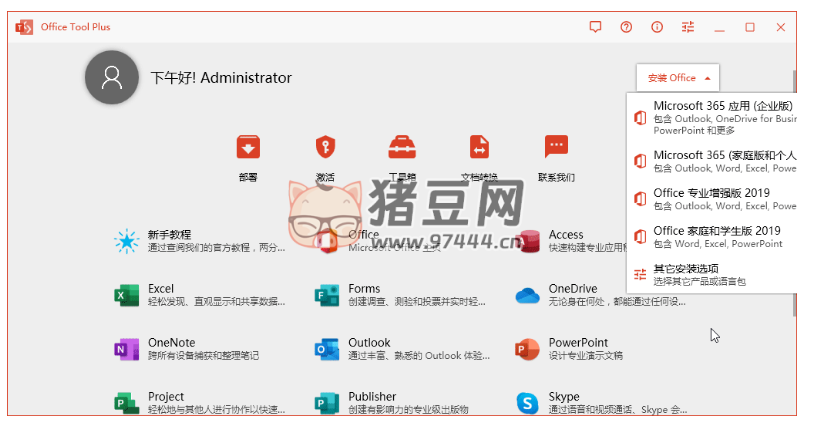Choose Microsoft 365 应用 (企业版) option
This screenshot has width=814, height=426.
point(715,117)
